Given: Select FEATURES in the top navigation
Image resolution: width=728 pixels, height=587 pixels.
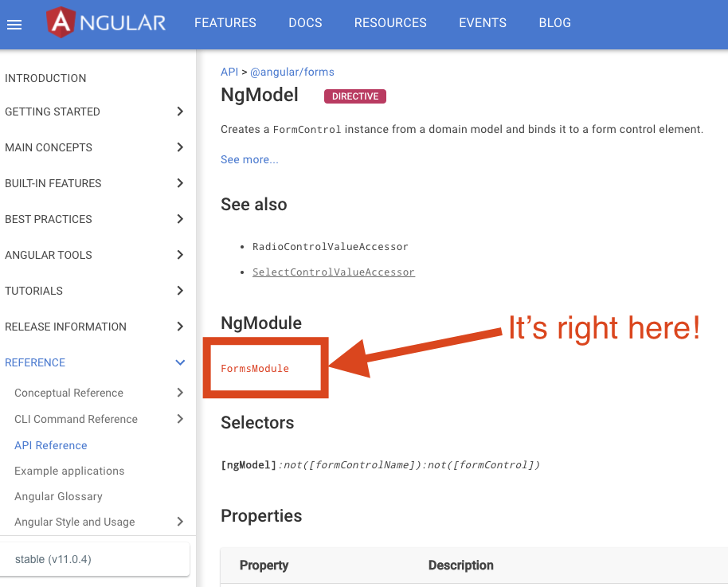Looking at the screenshot, I should [x=225, y=23].
